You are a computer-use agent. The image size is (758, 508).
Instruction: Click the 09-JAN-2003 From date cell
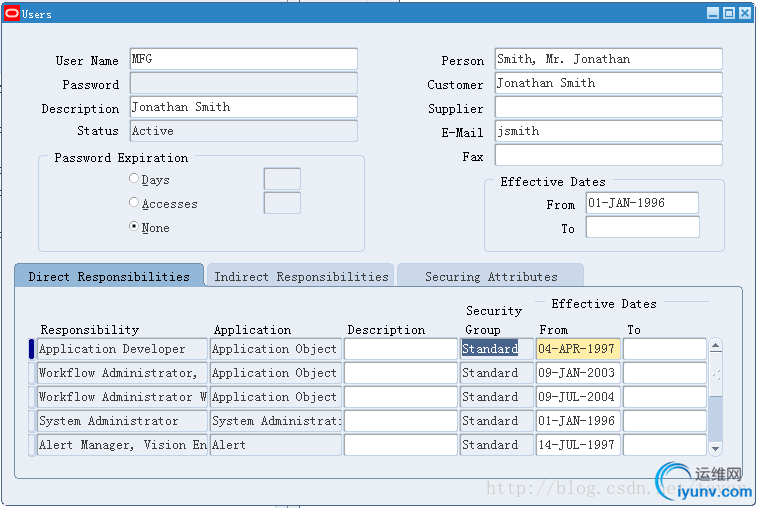pos(578,373)
